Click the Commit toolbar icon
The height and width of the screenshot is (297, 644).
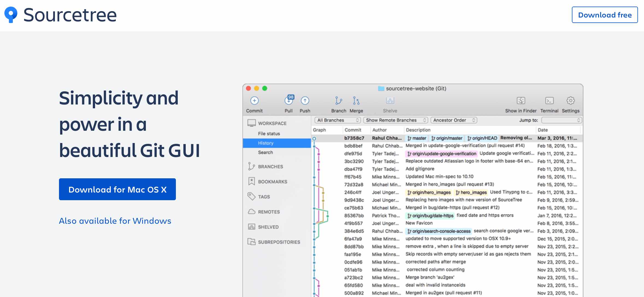[254, 101]
